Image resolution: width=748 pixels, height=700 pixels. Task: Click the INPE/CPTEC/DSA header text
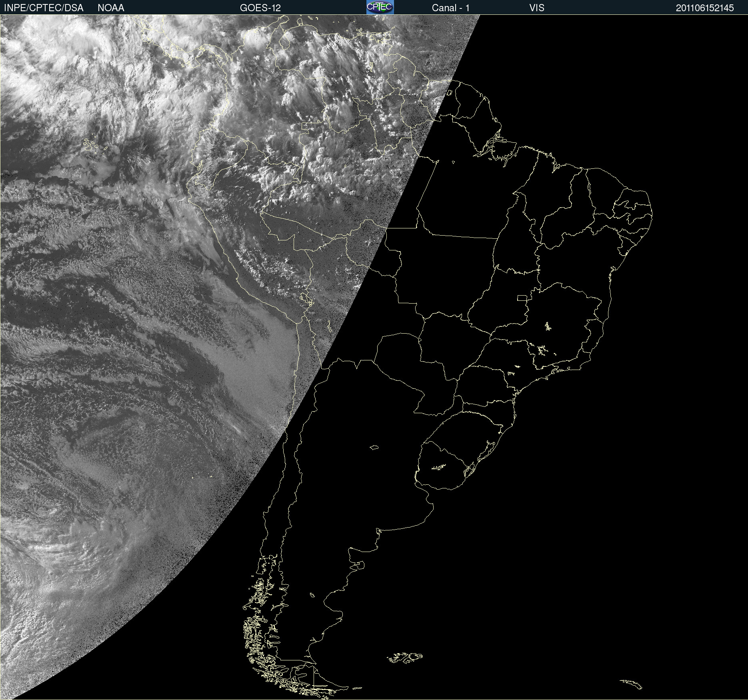tap(44, 8)
